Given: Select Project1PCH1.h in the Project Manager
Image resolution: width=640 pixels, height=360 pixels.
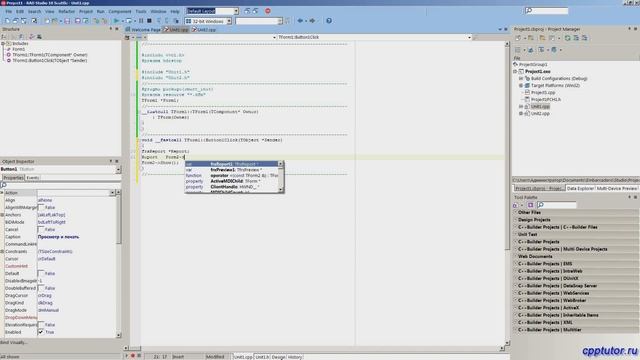Looking at the screenshot, I should [x=546, y=100].
